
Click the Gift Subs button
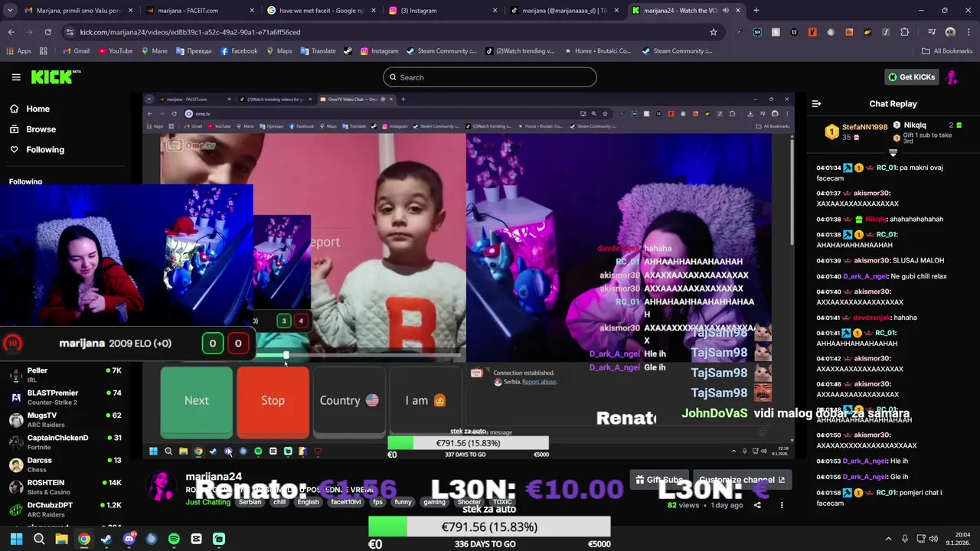(659, 480)
